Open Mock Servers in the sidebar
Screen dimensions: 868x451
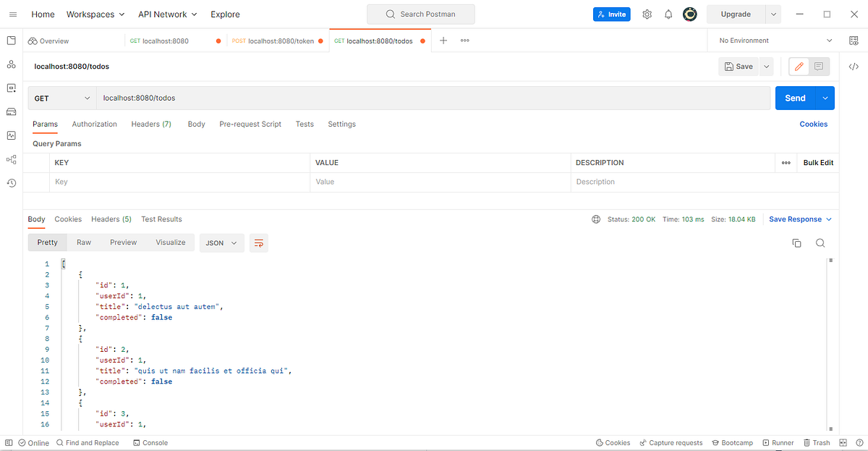pyautogui.click(x=11, y=111)
